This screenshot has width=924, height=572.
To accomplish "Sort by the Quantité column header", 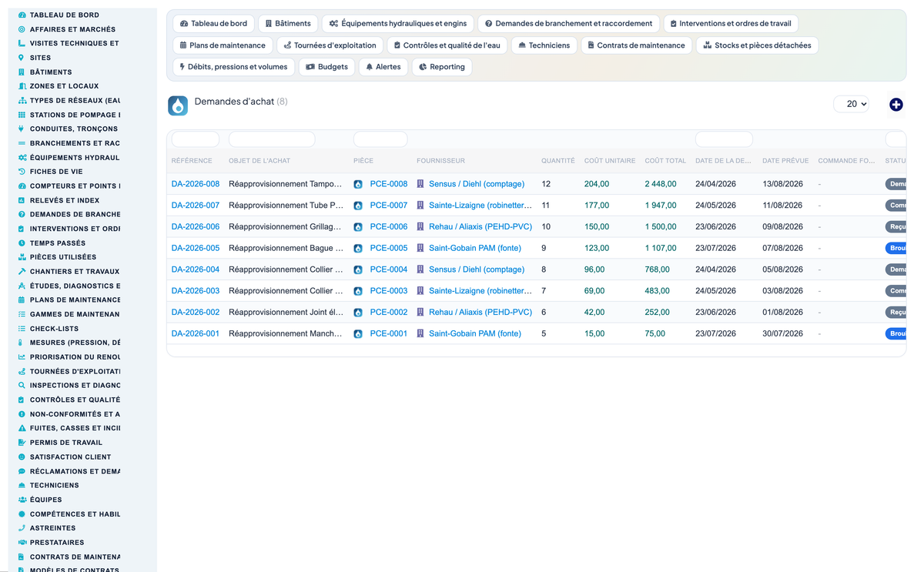I will pos(558,161).
